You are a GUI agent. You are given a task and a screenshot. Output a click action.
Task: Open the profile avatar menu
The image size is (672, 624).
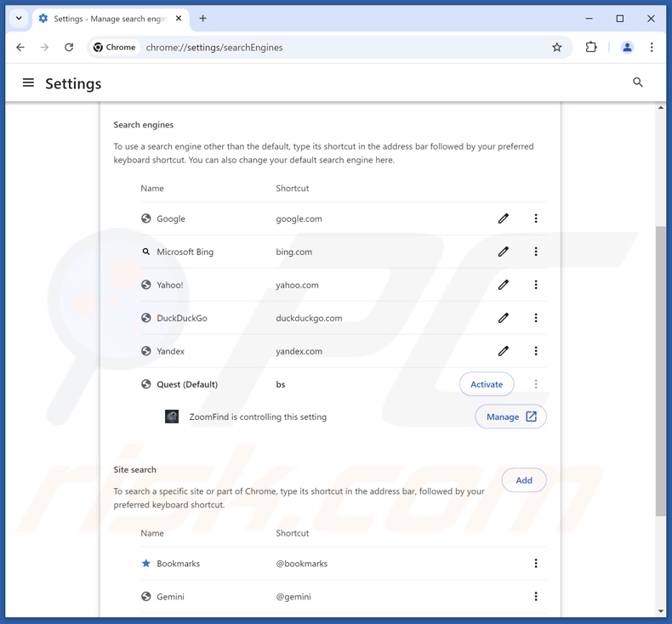point(627,47)
